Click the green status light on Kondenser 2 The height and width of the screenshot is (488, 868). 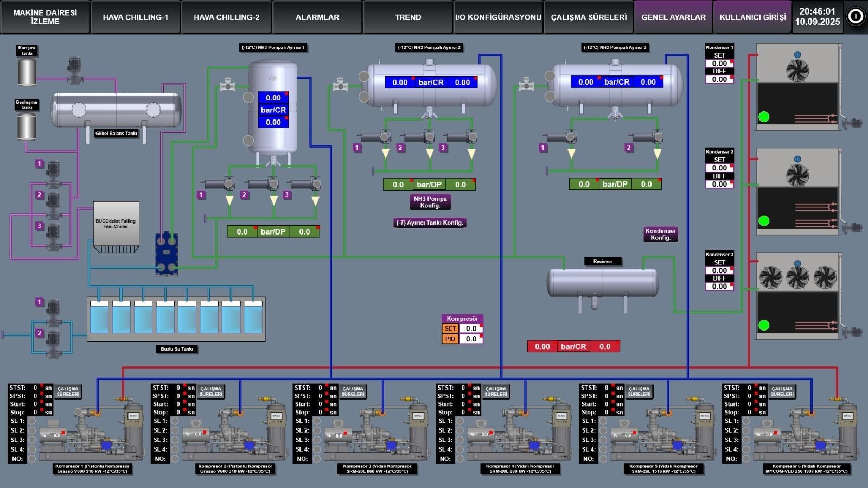[764, 220]
